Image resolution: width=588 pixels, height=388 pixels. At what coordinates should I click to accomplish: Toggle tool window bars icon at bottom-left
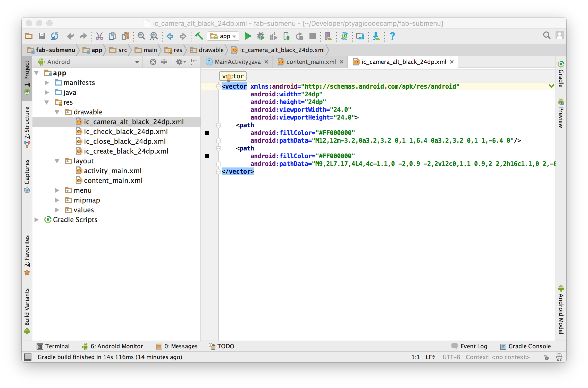point(28,357)
